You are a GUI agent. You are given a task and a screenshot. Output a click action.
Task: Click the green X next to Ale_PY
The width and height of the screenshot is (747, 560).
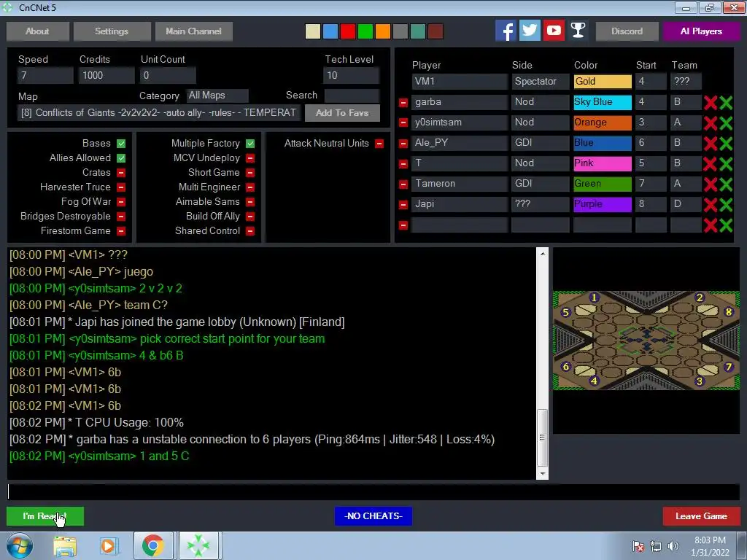(x=726, y=144)
